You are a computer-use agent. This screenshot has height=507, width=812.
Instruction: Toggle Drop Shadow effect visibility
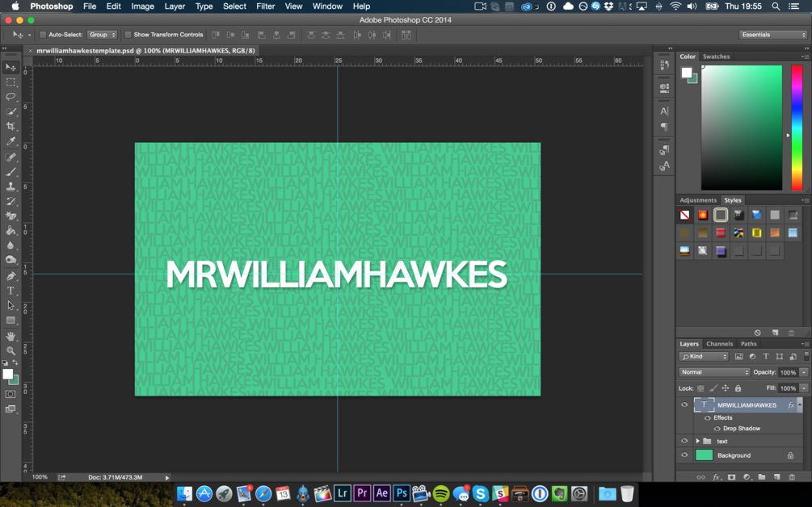717,428
